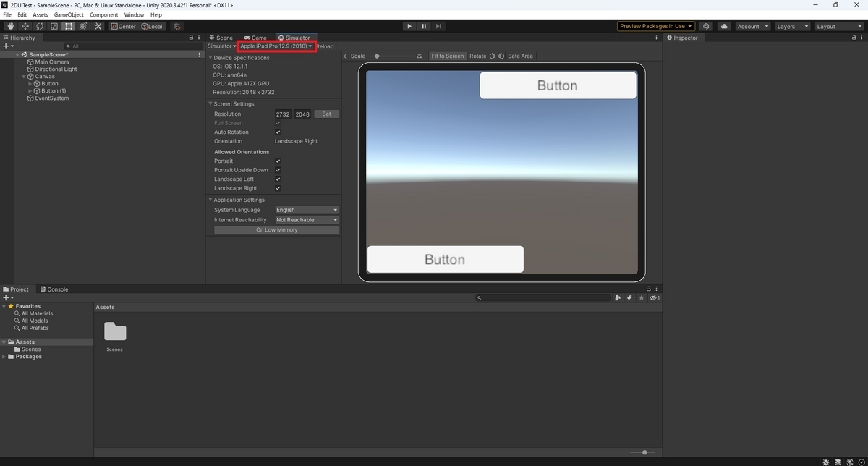Screen dimensions: 868x466
Task: Open custom editor tools
Action: pos(97,26)
